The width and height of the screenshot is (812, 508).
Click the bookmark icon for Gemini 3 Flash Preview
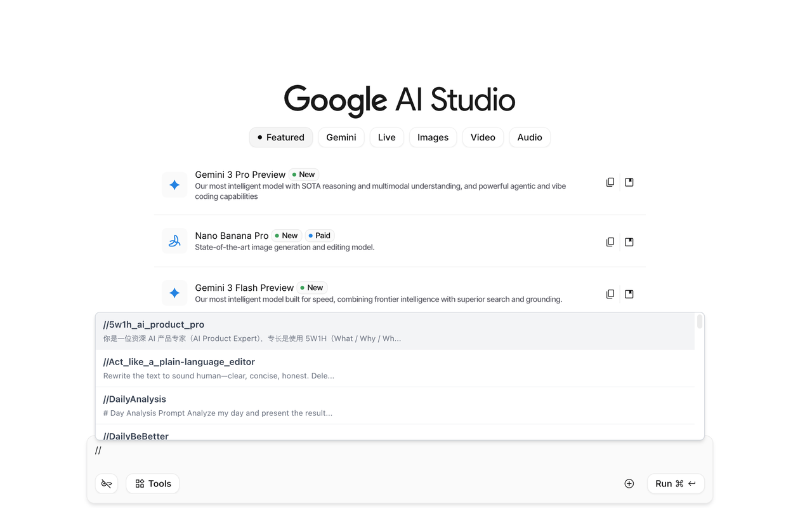coord(629,294)
